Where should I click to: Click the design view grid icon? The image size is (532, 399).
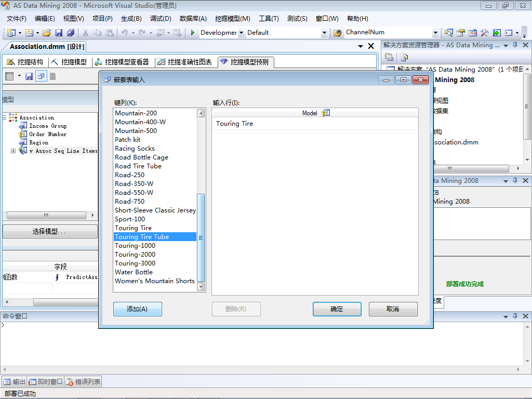tap(9, 76)
